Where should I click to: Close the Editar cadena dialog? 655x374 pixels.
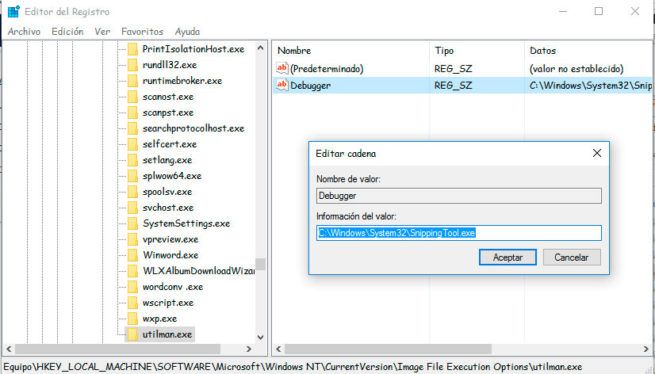pos(597,153)
